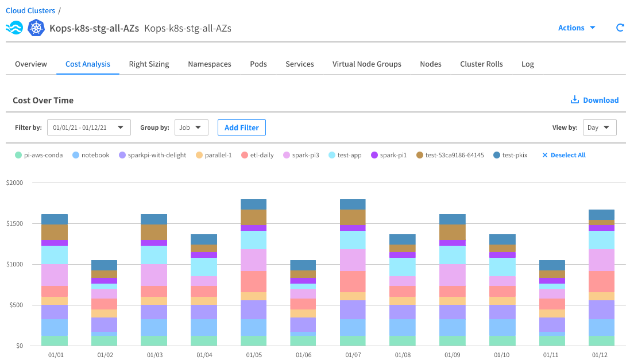Open the View by Day dropdown
The image size is (630, 364).
599,127
